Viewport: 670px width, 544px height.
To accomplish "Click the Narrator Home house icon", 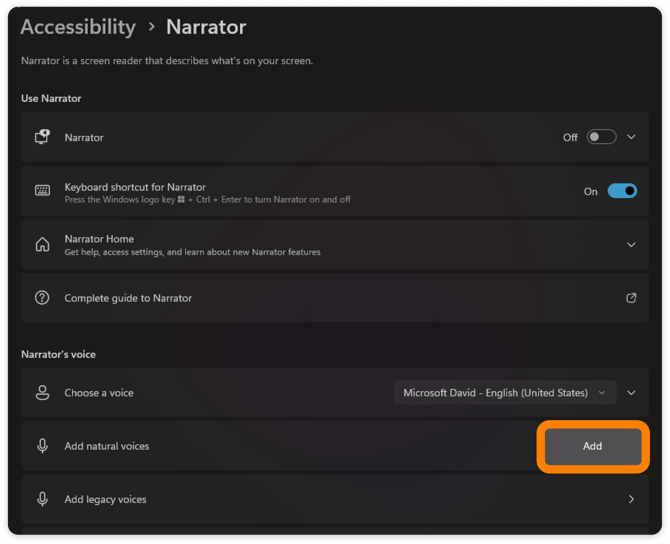I will [x=42, y=244].
